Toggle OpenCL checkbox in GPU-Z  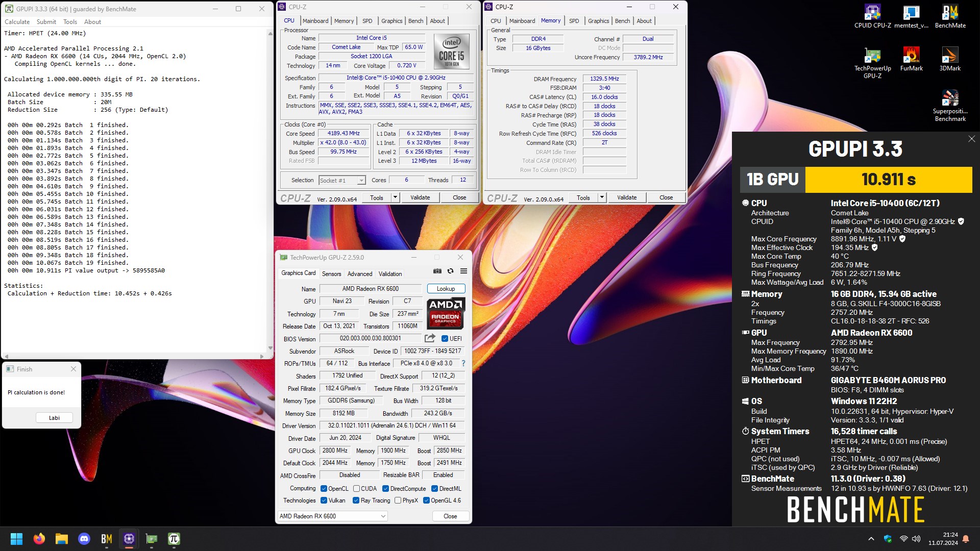click(324, 489)
